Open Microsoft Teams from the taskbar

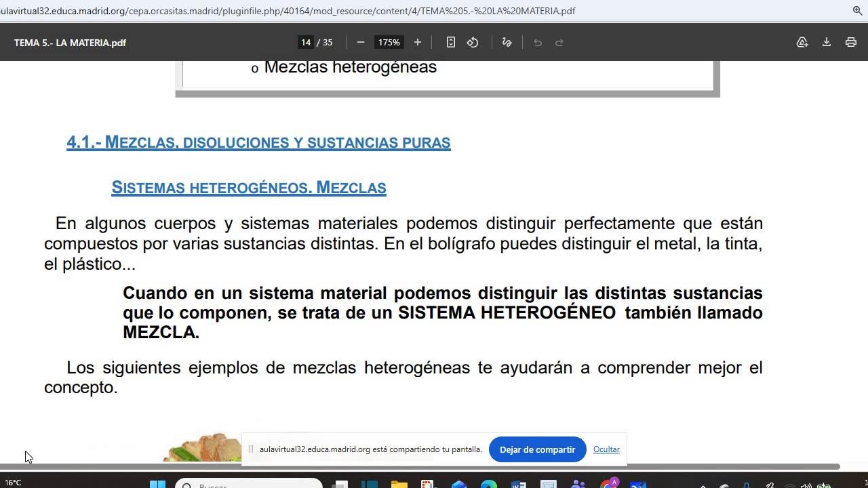tap(578, 484)
